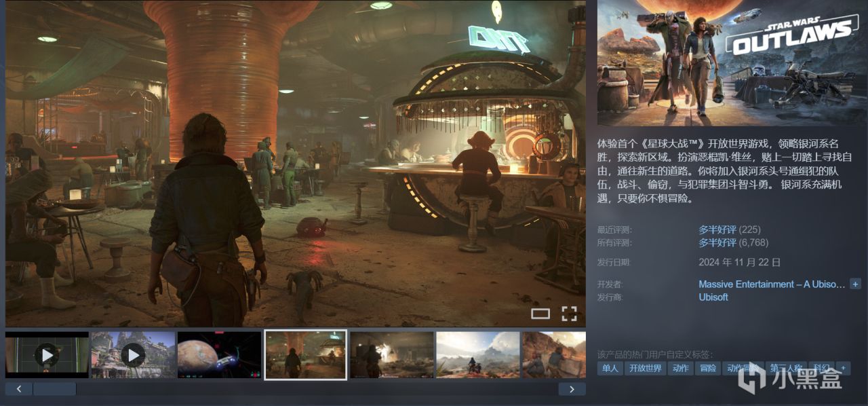Select the highlighted cantina thumbnail
The image size is (868, 406).
[305, 354]
